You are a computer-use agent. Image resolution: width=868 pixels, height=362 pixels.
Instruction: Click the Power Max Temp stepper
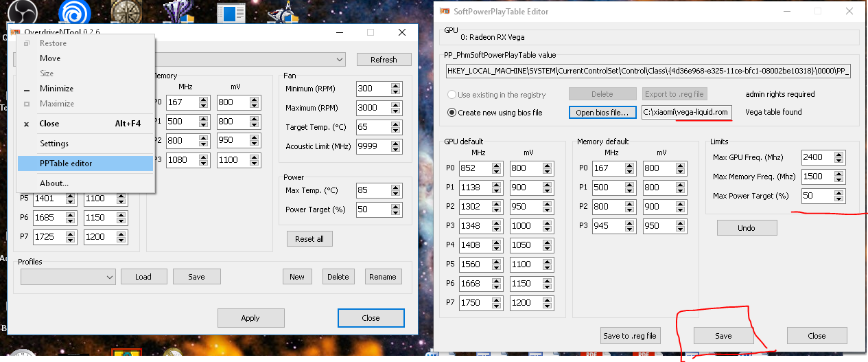point(395,190)
